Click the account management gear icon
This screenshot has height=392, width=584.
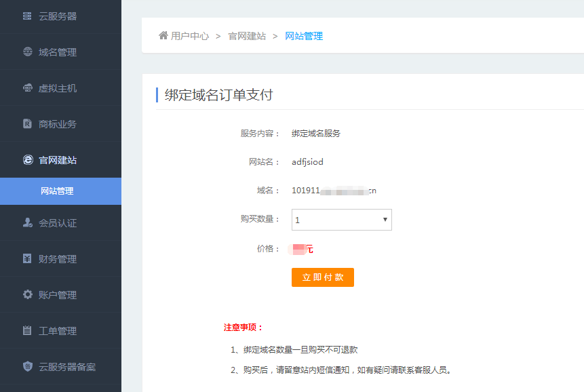pyautogui.click(x=27, y=294)
